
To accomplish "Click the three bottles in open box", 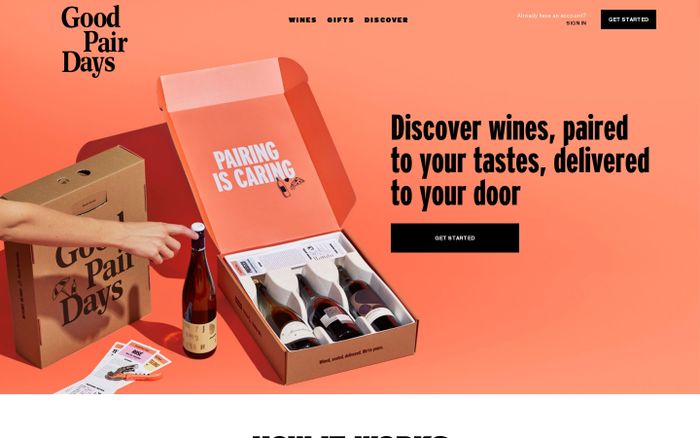I will [328, 304].
